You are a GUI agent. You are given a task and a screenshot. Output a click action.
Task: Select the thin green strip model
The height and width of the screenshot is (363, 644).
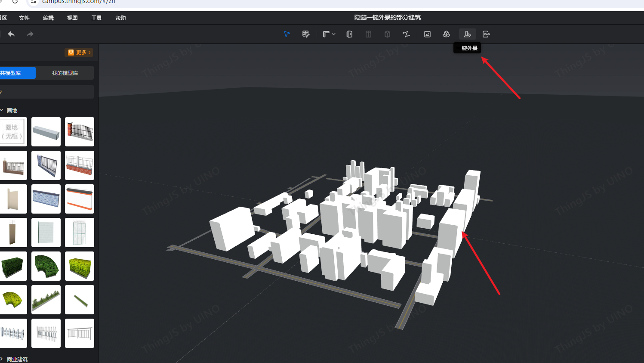(x=80, y=300)
